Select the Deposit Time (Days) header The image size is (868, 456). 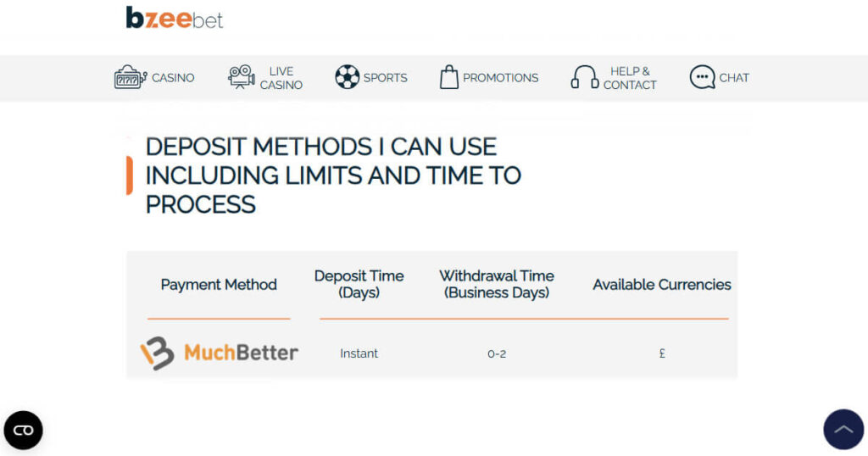pyautogui.click(x=359, y=284)
